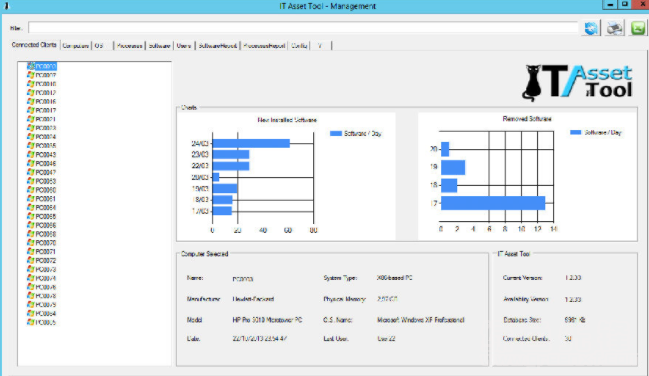Click the O.S. Name value 'Microsoft Windows XP Professional'
The width and height of the screenshot is (649, 376).
(421, 320)
